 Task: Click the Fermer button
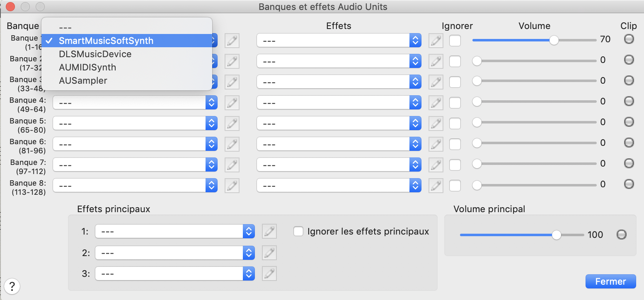[x=610, y=281]
